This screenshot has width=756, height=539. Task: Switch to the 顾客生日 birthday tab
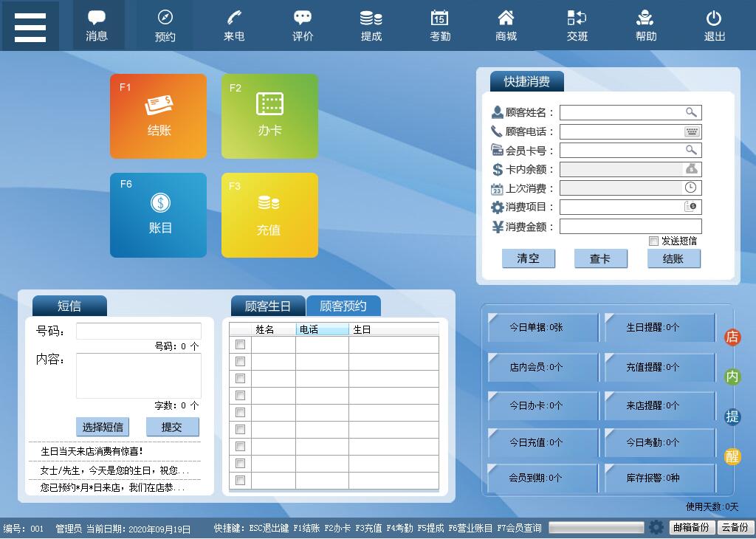267,306
